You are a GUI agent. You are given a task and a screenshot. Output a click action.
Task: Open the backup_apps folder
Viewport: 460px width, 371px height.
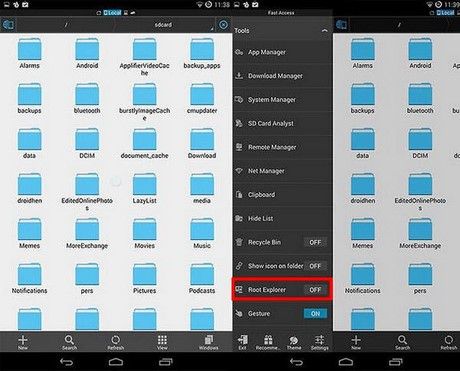(202, 53)
